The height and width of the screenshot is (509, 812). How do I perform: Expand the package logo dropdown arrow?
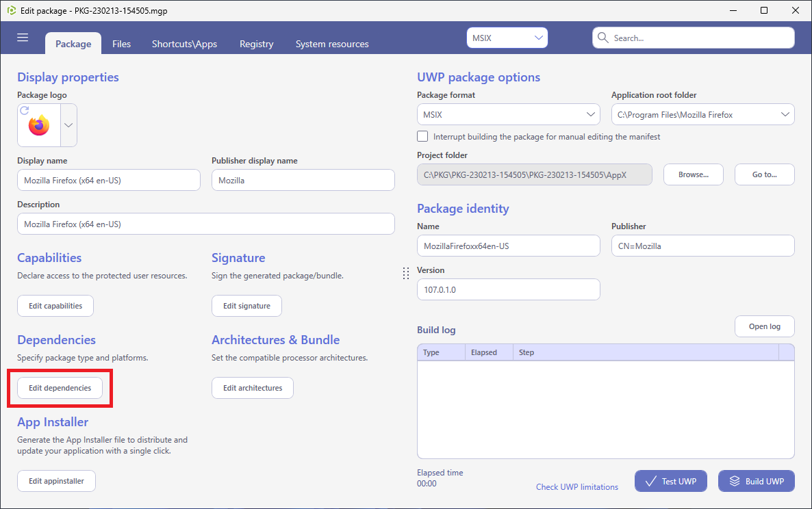pyautogui.click(x=68, y=125)
